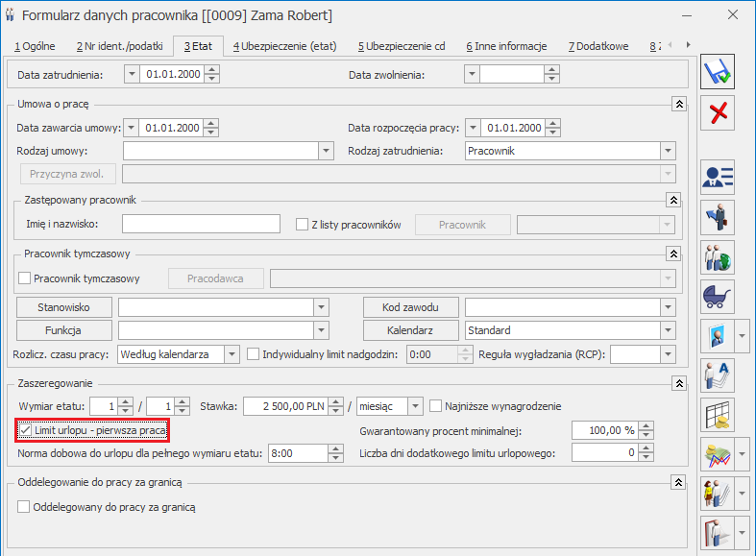
Task: Collapse the 'Zaszeregowanie' section
Action: click(x=679, y=383)
